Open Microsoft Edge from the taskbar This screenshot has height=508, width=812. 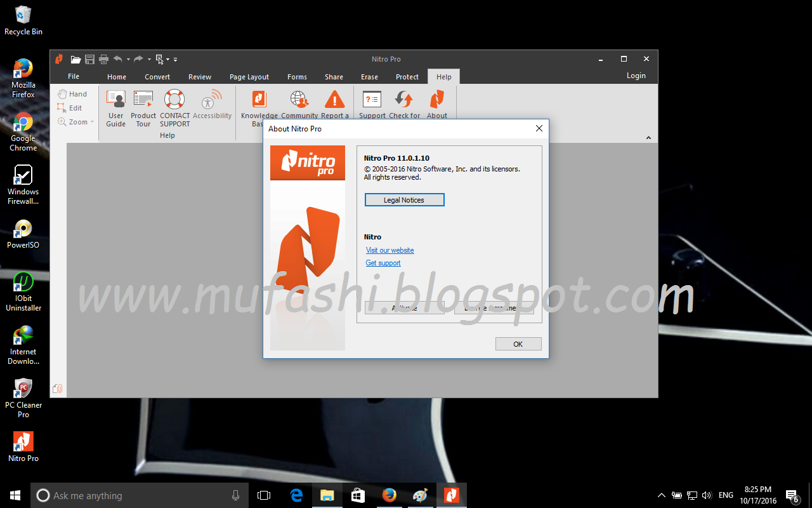point(296,495)
